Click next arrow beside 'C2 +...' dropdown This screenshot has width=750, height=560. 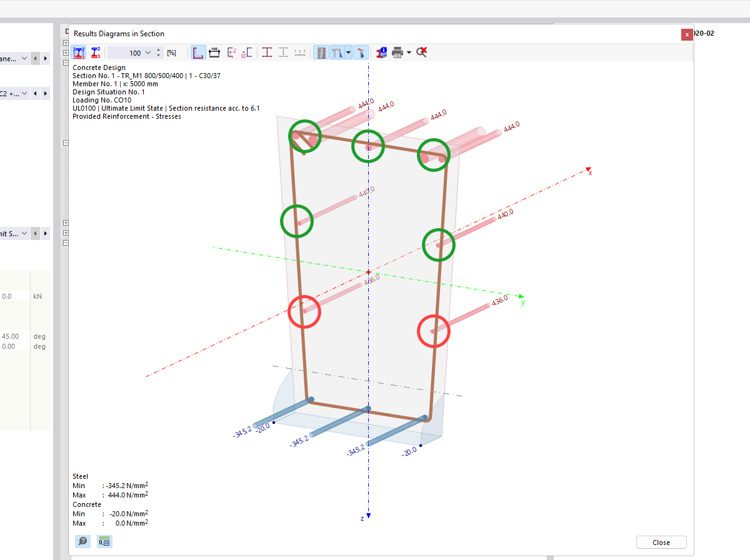(46, 93)
